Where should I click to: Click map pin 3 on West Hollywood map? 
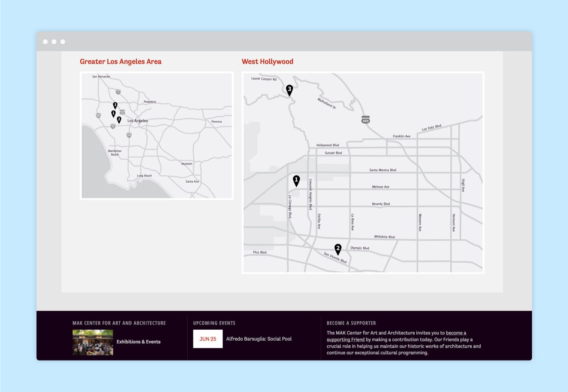289,90
